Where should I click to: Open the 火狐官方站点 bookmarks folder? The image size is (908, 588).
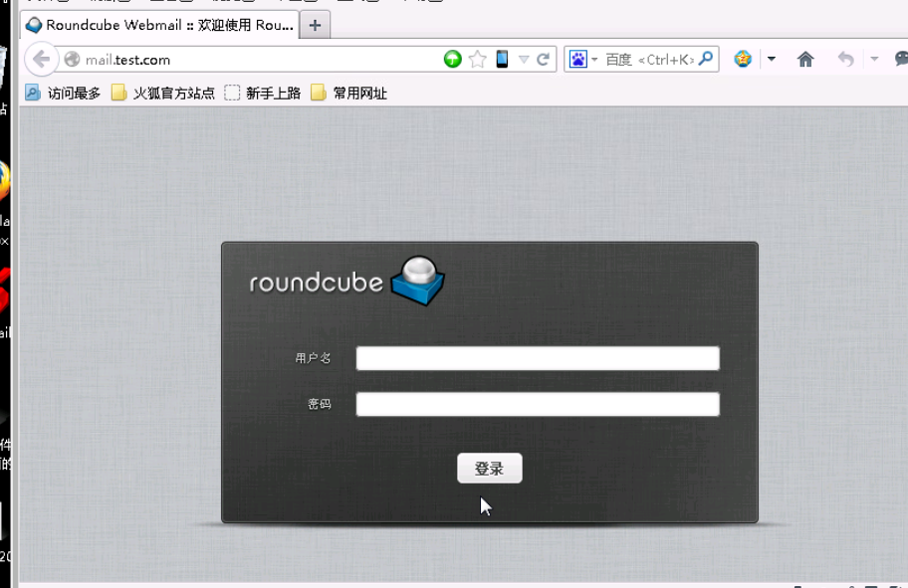[x=162, y=94]
